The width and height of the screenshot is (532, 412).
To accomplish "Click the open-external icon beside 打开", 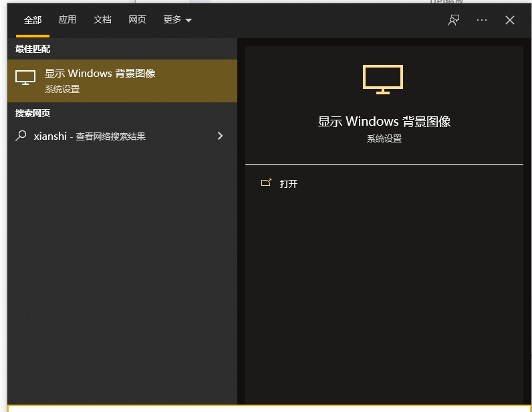I will pyautogui.click(x=266, y=183).
